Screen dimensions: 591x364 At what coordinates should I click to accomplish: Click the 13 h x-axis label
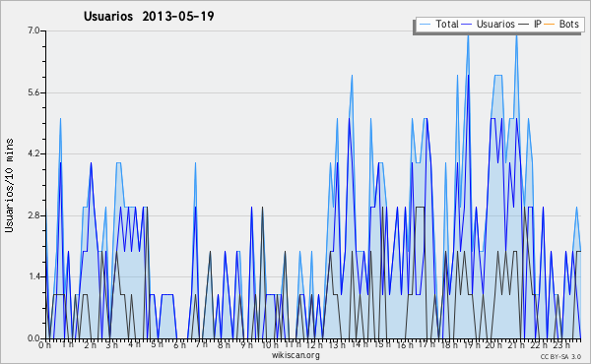point(337,344)
